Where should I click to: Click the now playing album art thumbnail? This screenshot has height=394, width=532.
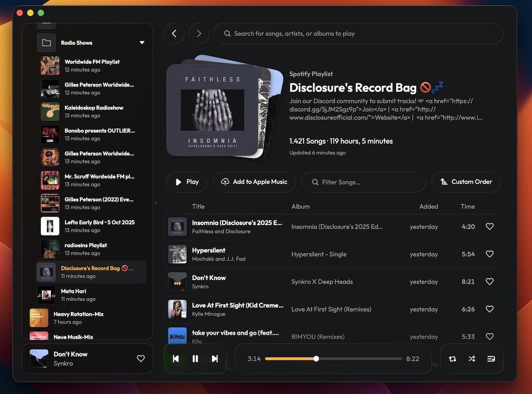(x=39, y=359)
